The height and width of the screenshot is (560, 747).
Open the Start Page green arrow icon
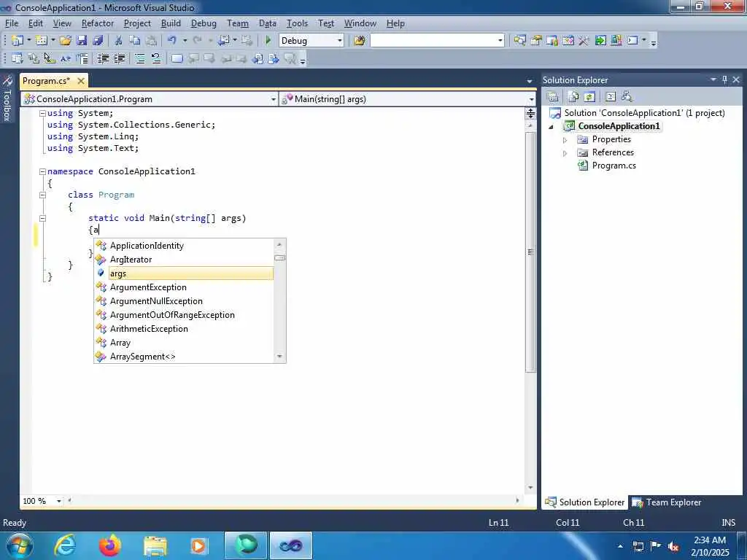pos(601,41)
